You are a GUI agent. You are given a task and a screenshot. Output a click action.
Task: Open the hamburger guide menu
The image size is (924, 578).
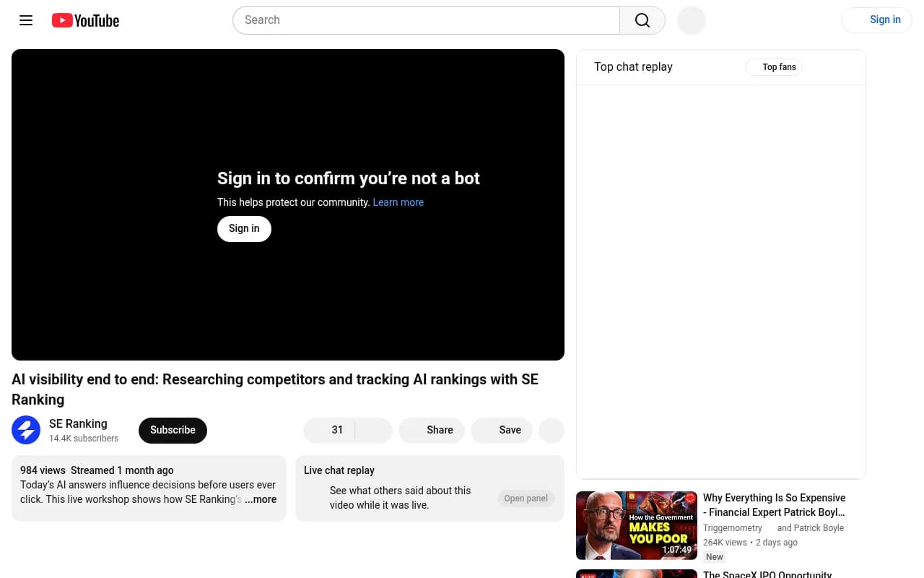[26, 20]
